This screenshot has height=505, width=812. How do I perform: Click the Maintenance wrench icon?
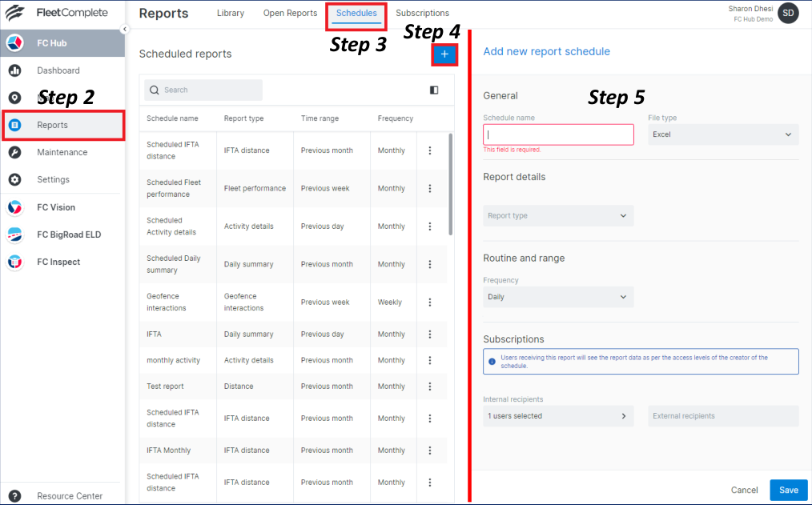pos(14,152)
